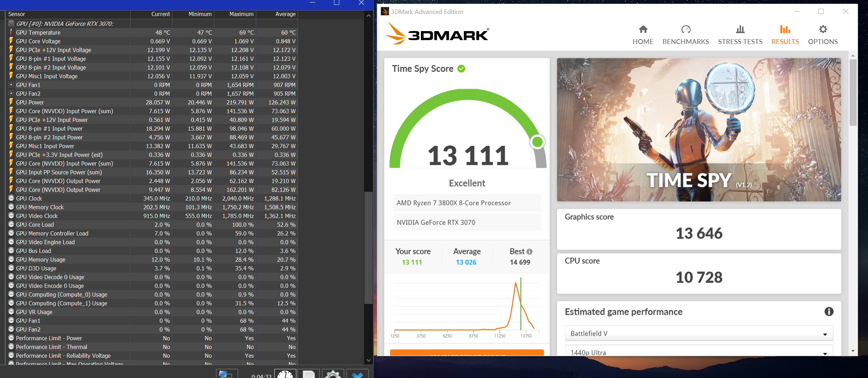Click the 0:04:32 elapsed timer

[x=261, y=376]
